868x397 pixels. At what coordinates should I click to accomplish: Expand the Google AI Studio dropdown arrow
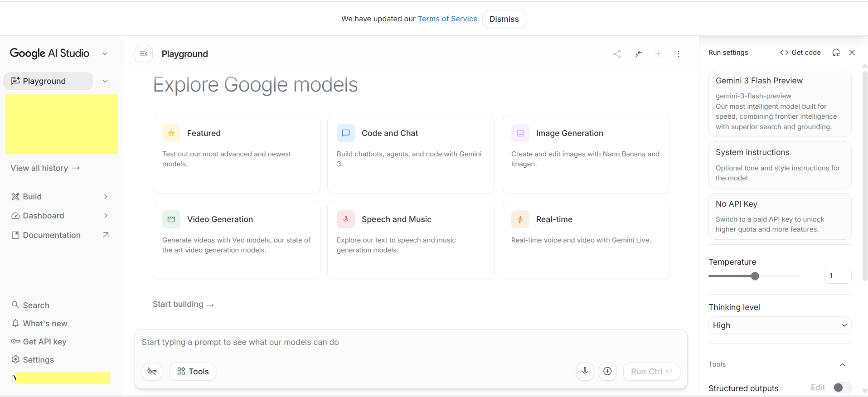[105, 53]
